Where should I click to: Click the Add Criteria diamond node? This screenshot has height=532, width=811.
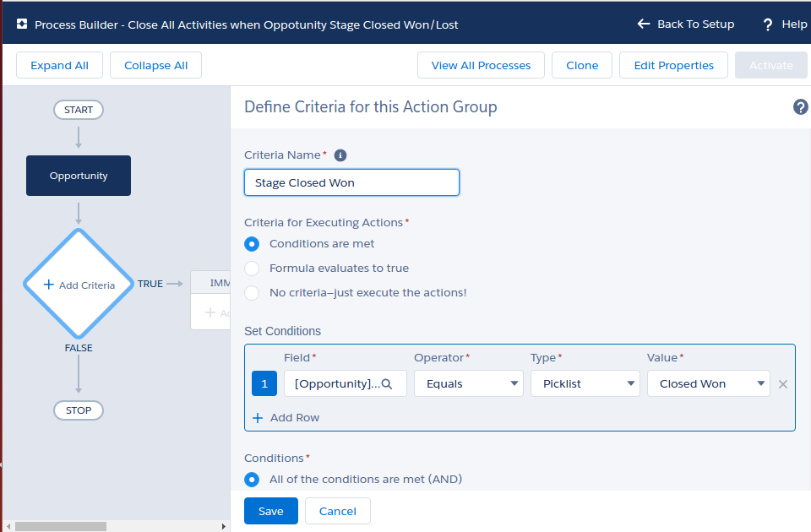click(x=79, y=285)
